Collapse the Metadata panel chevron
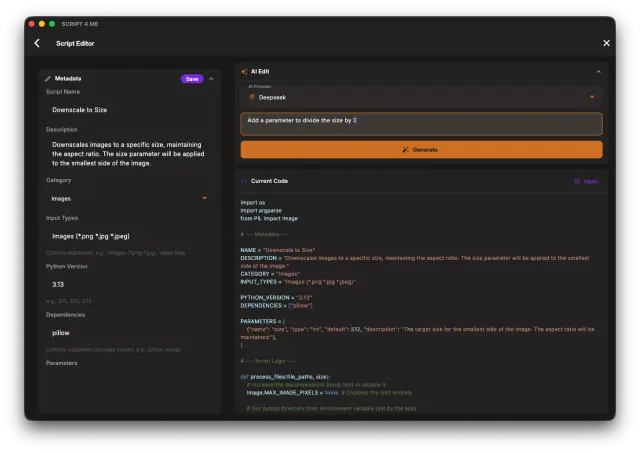640x453 pixels. click(x=211, y=79)
